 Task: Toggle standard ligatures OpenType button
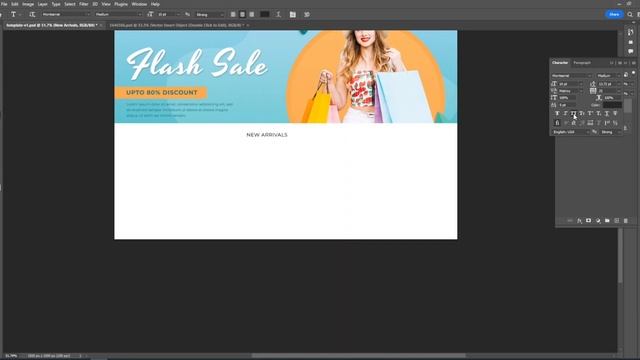point(557,123)
